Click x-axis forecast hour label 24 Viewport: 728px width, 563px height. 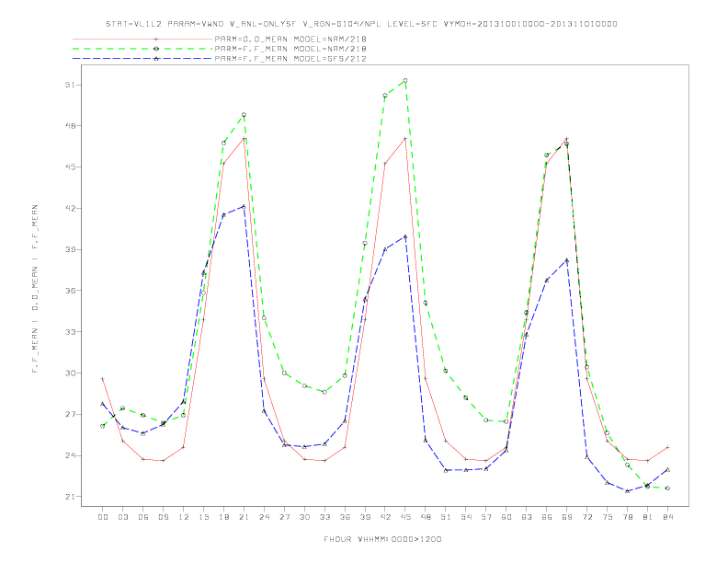pos(264,517)
